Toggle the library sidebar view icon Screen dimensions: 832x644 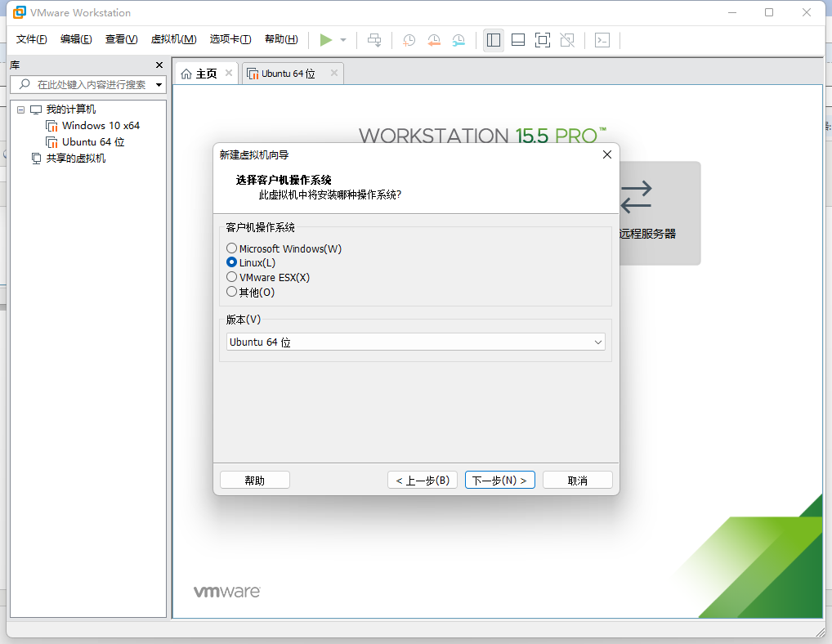(x=494, y=40)
